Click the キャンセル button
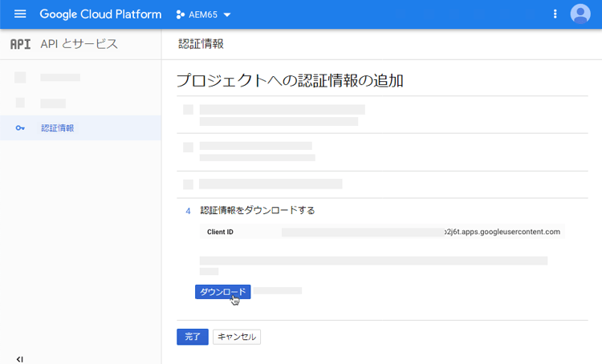 point(237,337)
